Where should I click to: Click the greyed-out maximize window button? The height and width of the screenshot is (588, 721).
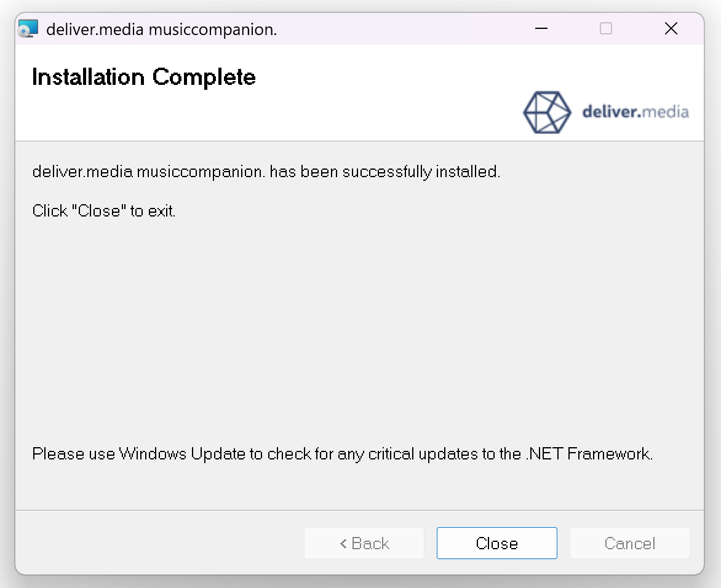[x=606, y=28]
